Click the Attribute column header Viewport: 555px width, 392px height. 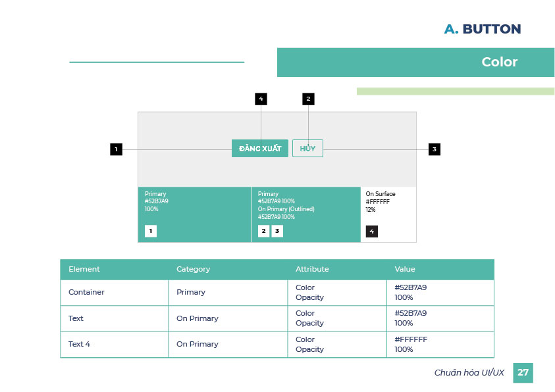coord(312,269)
